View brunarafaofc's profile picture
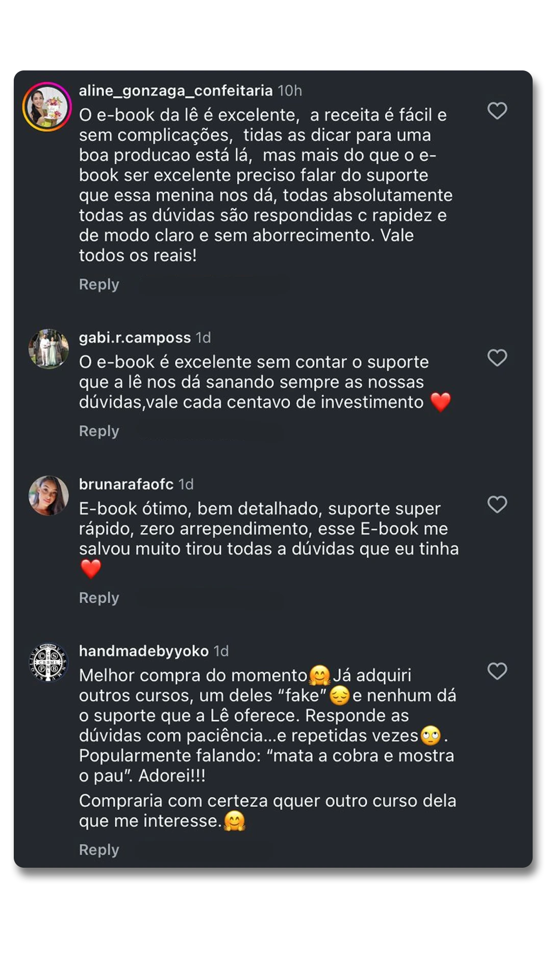The image size is (551, 980). point(48,496)
